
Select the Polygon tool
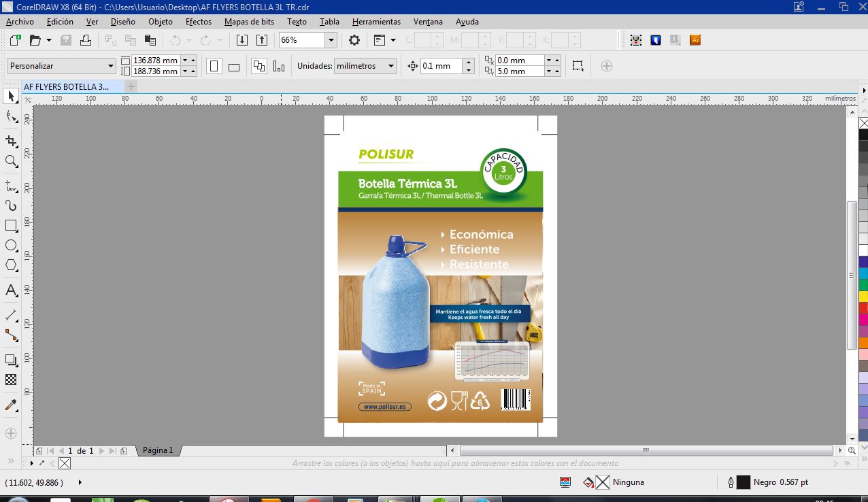click(x=11, y=265)
